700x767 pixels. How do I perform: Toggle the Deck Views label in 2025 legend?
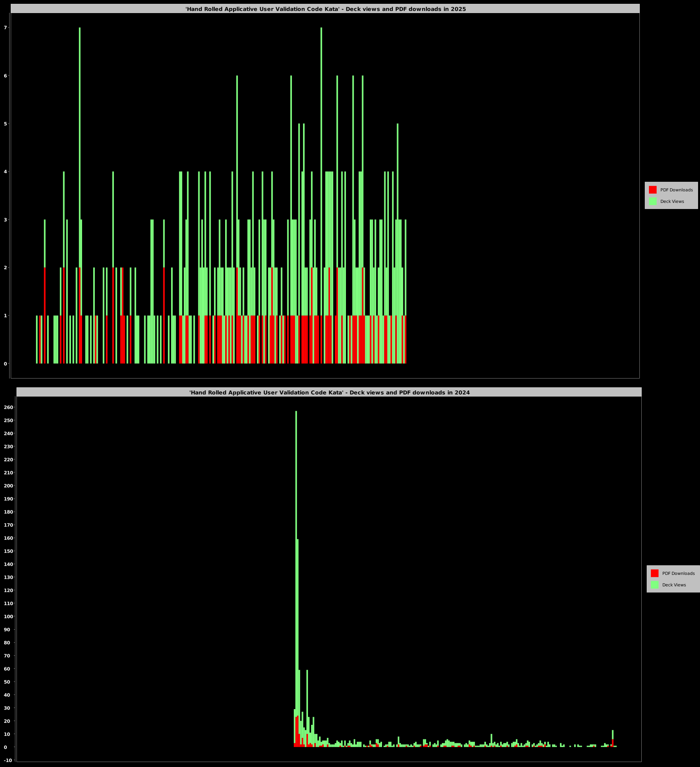[672, 201]
